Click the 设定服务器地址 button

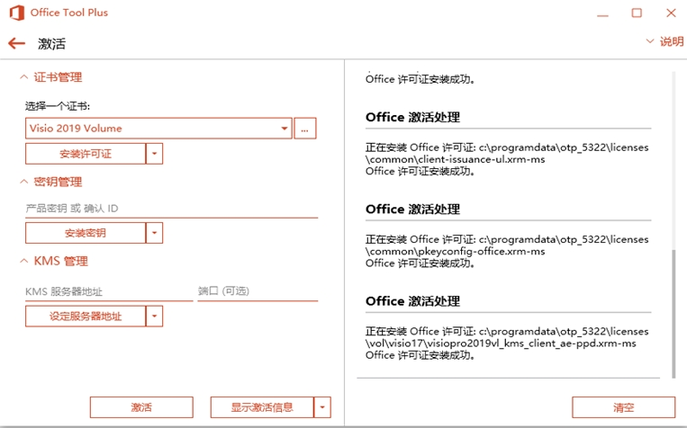[x=85, y=316]
